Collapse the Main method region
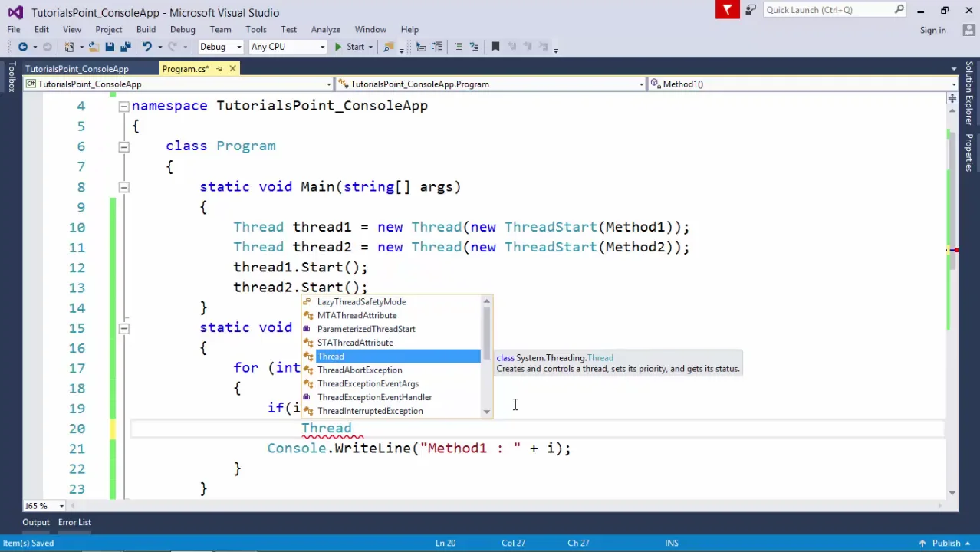The width and height of the screenshot is (980, 552). click(123, 187)
